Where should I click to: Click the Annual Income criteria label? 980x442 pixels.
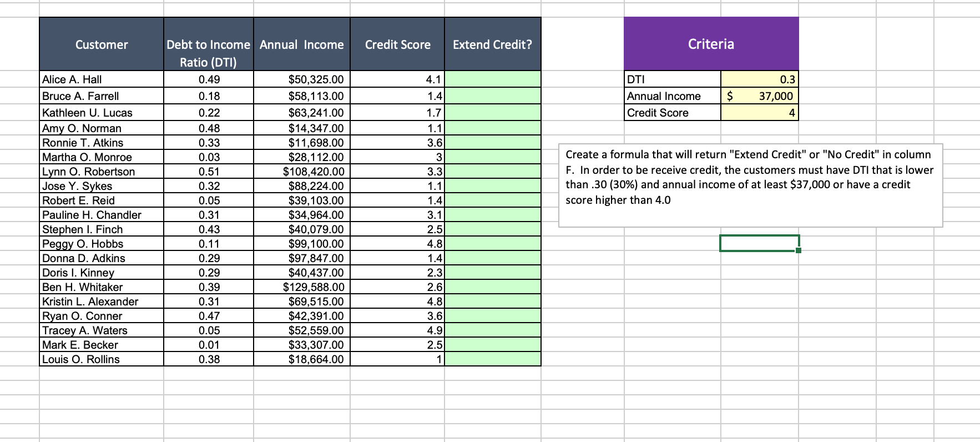[673, 96]
